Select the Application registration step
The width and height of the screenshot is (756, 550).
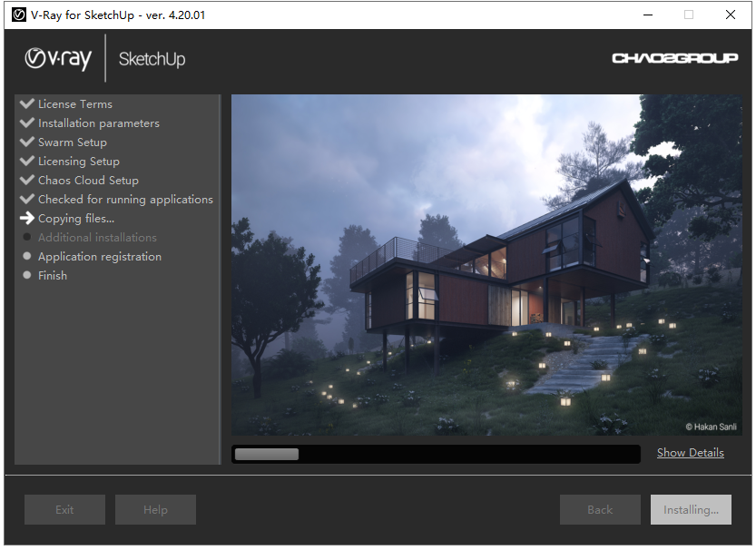pos(100,257)
